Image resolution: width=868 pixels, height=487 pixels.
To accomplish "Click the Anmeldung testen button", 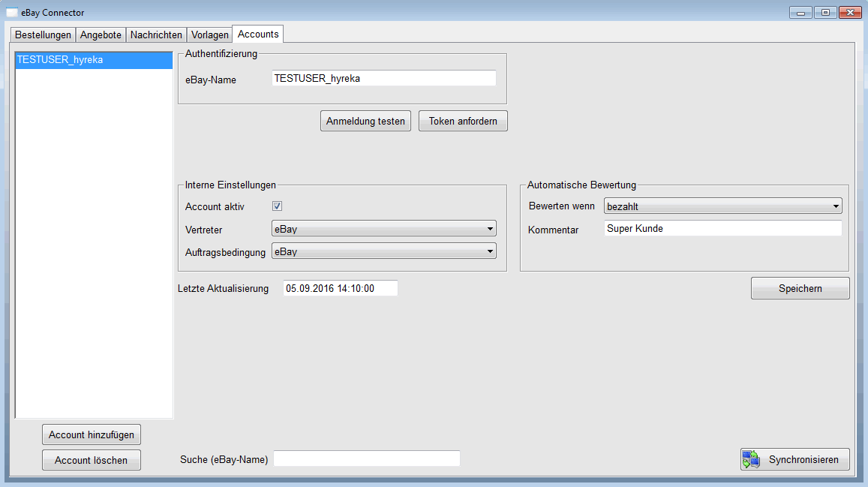I will [x=365, y=122].
